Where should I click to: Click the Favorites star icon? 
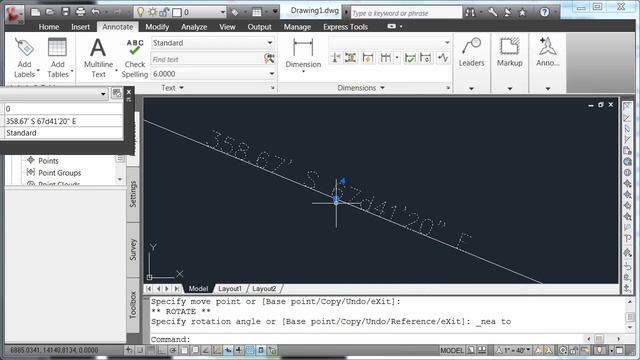(522, 13)
